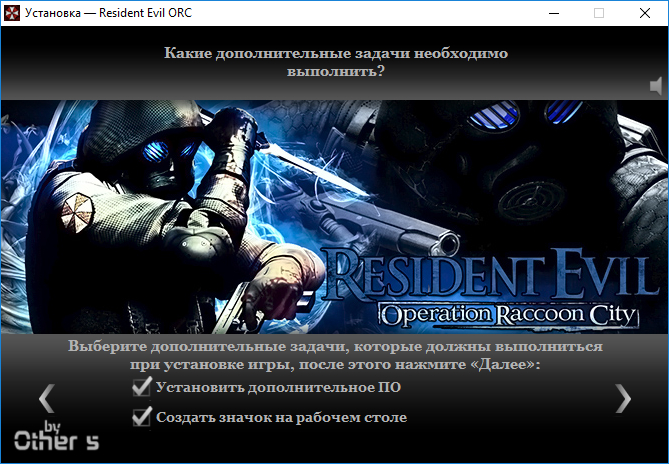The width and height of the screenshot is (669, 464).
Task: Mute installer music with speaker icon
Action: (656, 86)
